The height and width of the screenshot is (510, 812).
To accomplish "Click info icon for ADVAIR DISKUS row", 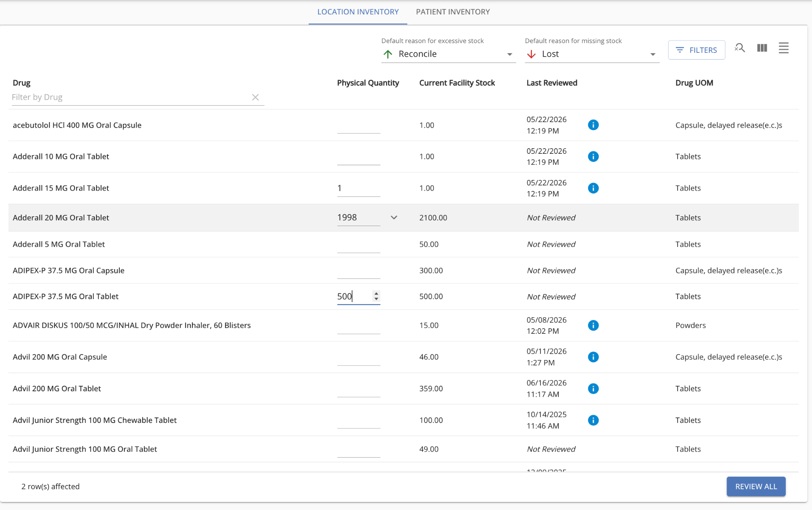I will (x=593, y=325).
